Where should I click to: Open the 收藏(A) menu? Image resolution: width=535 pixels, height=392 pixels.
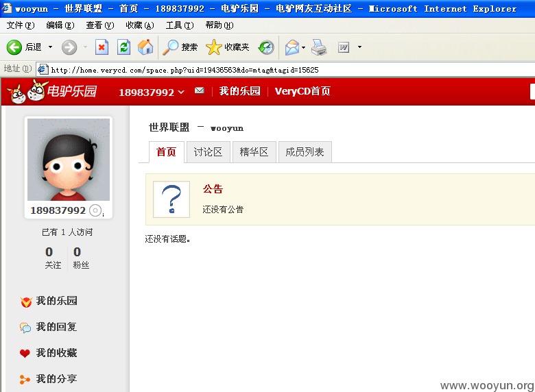coord(139,25)
